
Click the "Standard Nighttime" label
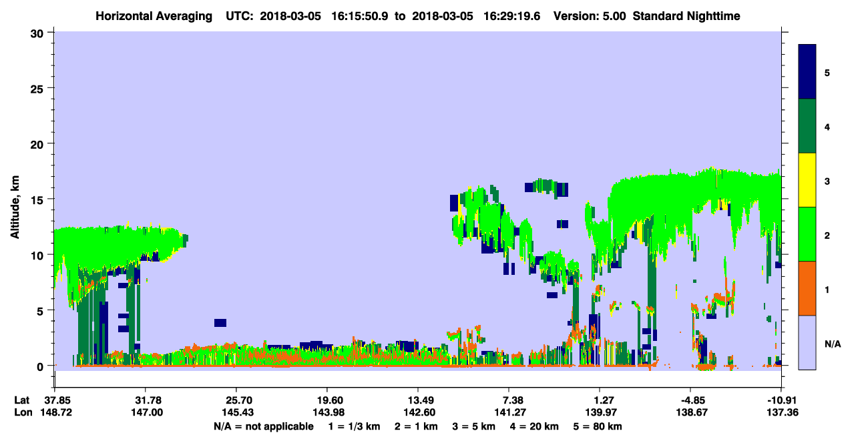(686, 16)
